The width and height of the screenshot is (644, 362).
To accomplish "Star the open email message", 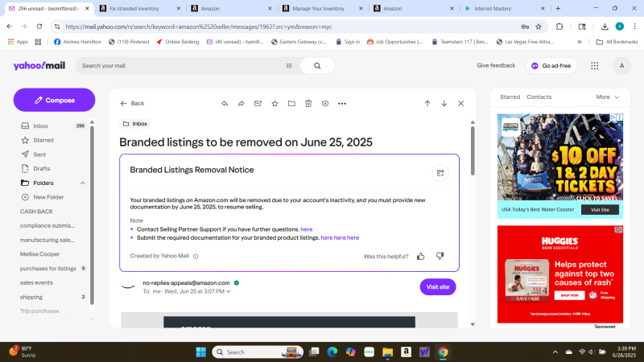I will click(275, 103).
